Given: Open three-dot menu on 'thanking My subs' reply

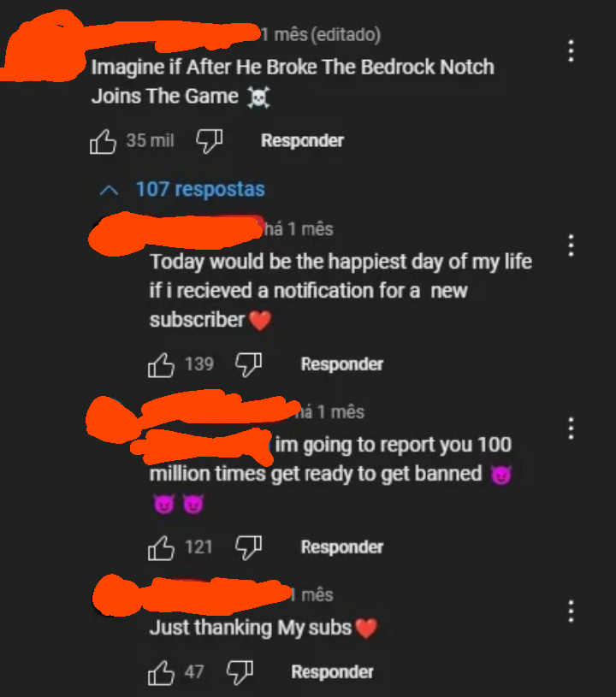Looking at the screenshot, I should click(x=571, y=611).
